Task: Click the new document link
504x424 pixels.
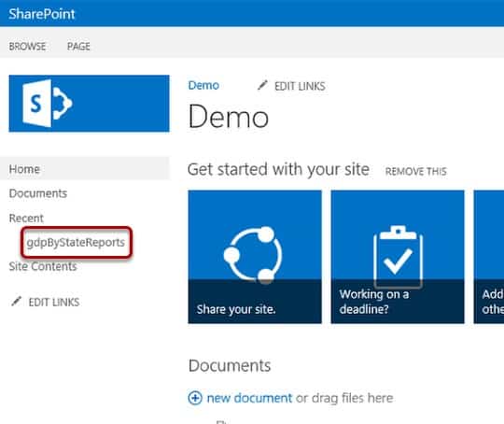Action: pos(249,398)
